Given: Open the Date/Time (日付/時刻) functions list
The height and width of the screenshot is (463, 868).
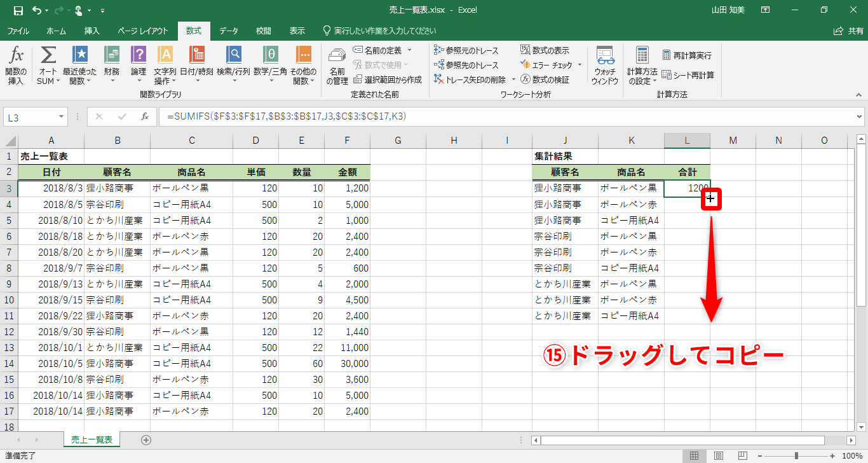Looking at the screenshot, I should coord(197,66).
